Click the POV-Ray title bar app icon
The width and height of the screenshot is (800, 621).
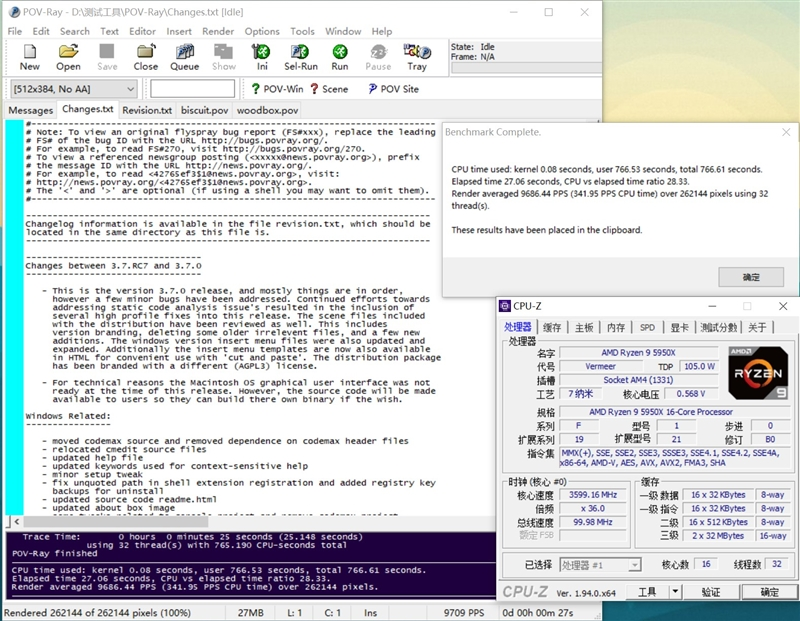point(14,12)
